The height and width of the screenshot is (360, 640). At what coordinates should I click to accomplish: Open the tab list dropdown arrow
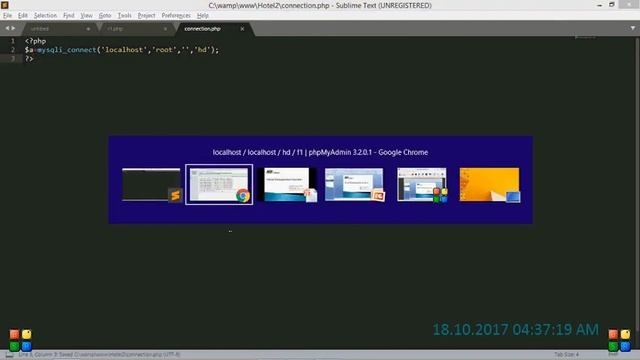click(633, 28)
